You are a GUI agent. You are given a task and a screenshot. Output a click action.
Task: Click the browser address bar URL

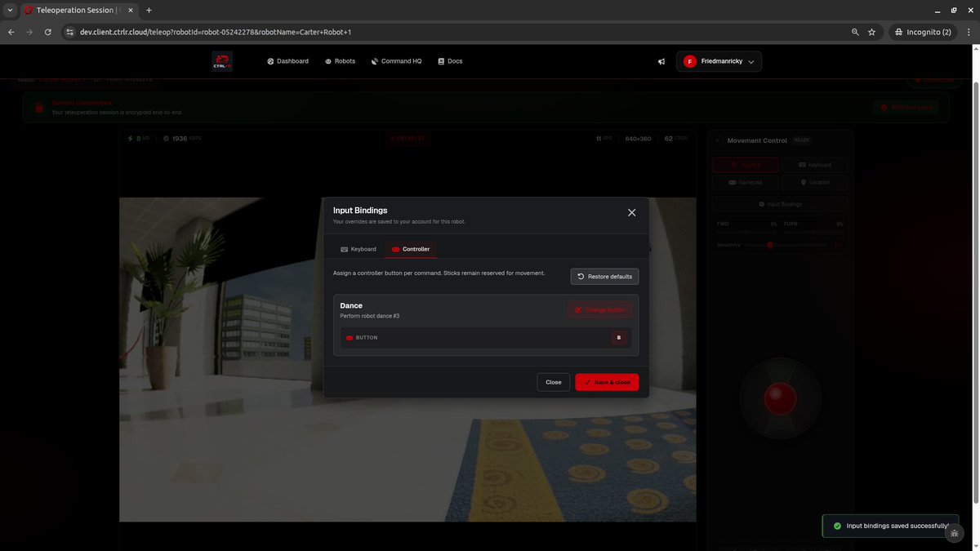(x=216, y=32)
